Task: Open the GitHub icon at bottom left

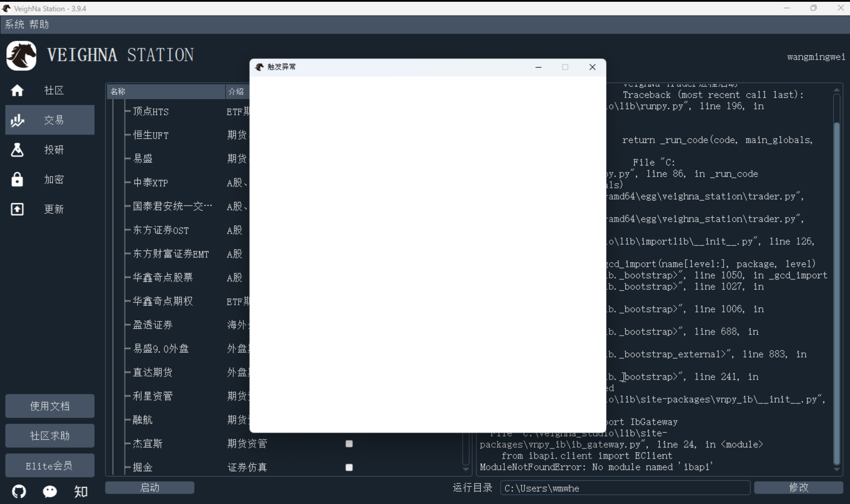Action: (19, 491)
